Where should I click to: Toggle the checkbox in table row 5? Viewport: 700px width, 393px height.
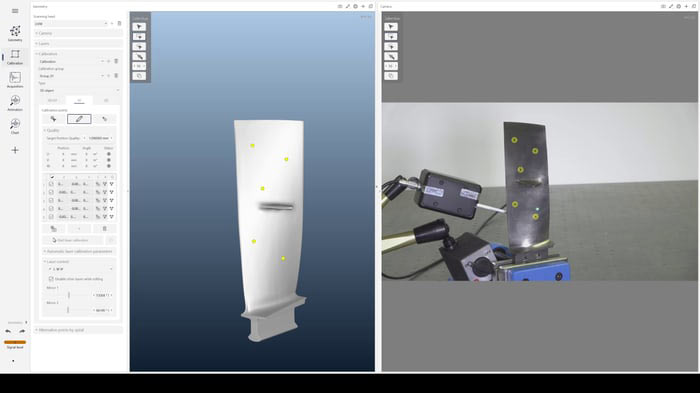(x=51, y=217)
